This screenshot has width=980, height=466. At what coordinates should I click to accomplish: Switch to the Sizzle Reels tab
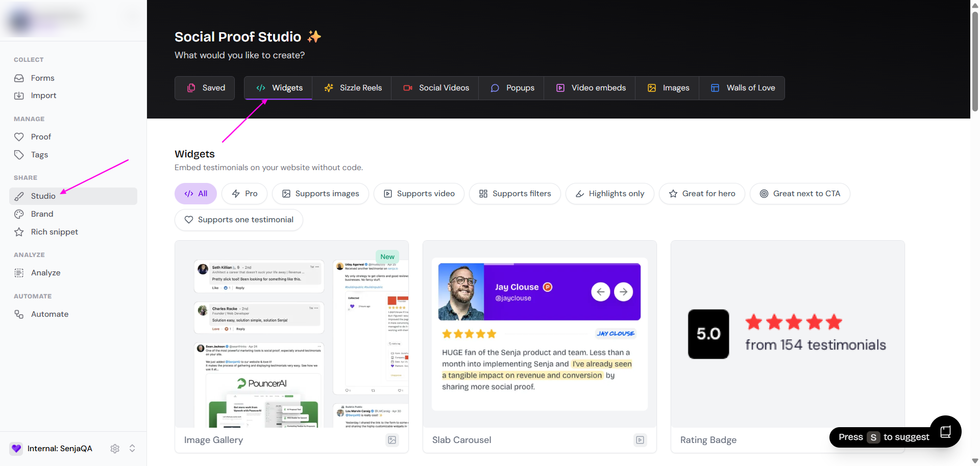click(x=353, y=88)
